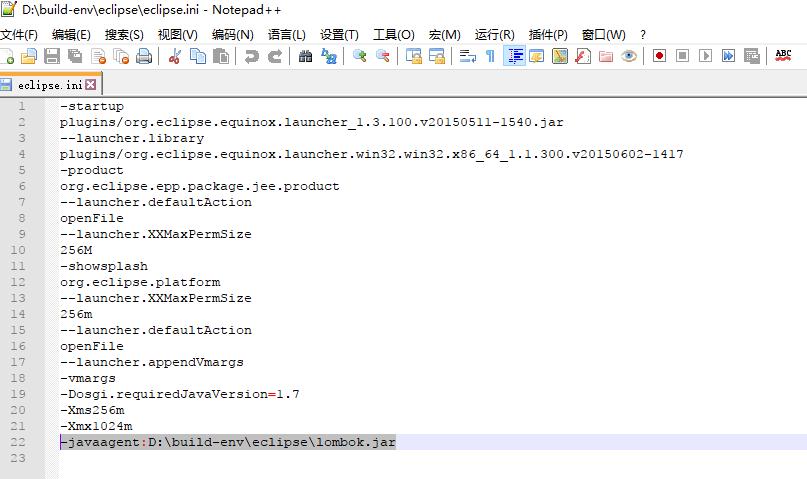
Task: Click the Zoom in magnifier icon
Action: pyautogui.click(x=360, y=56)
